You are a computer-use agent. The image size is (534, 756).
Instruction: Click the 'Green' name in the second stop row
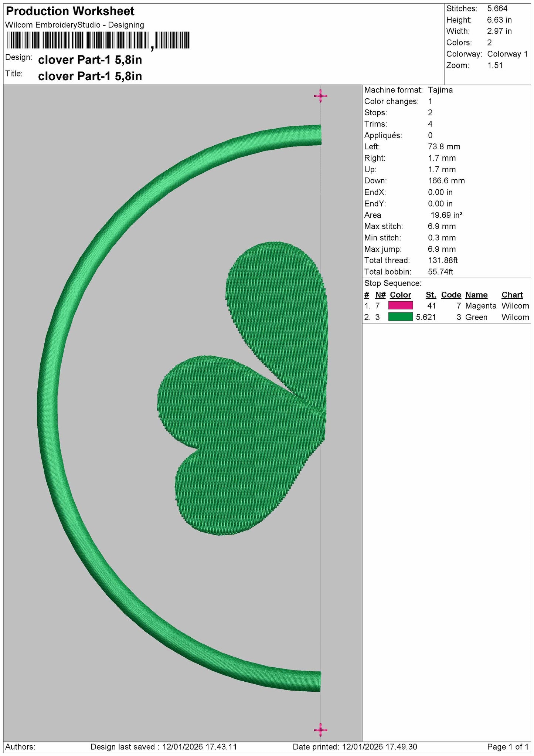[476, 317]
